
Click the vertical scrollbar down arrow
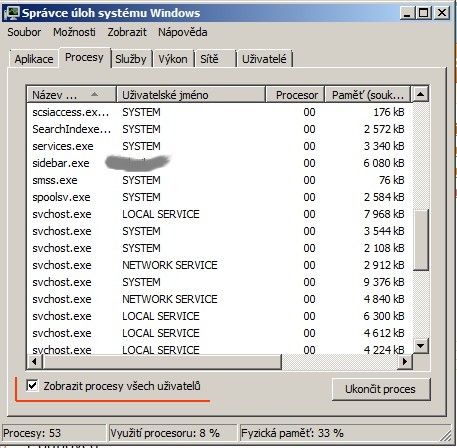click(x=420, y=346)
